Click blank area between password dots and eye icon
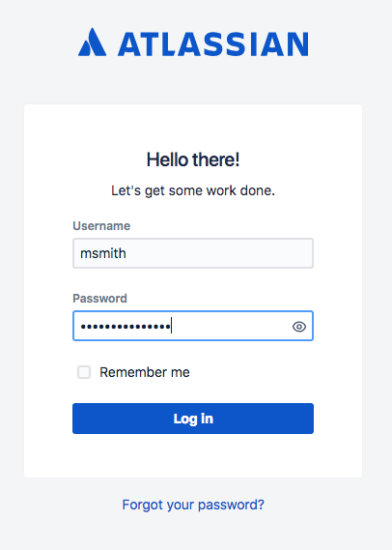392x550 pixels. [231, 326]
